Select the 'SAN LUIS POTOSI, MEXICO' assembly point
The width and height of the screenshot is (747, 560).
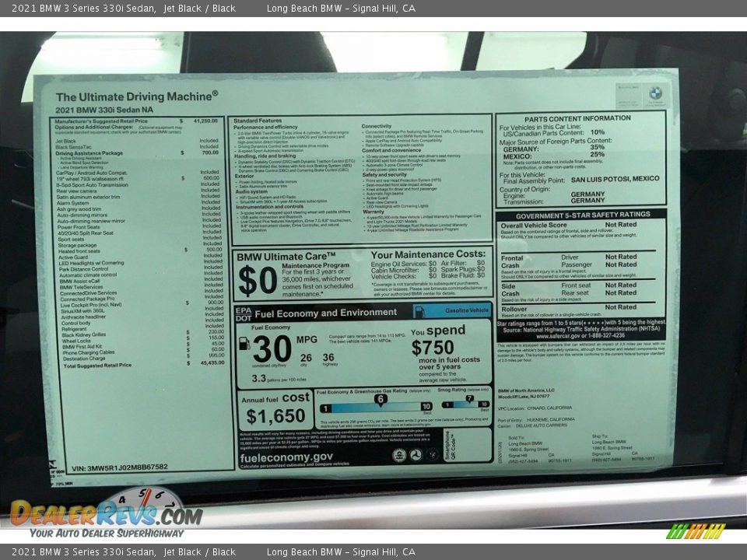(615, 180)
